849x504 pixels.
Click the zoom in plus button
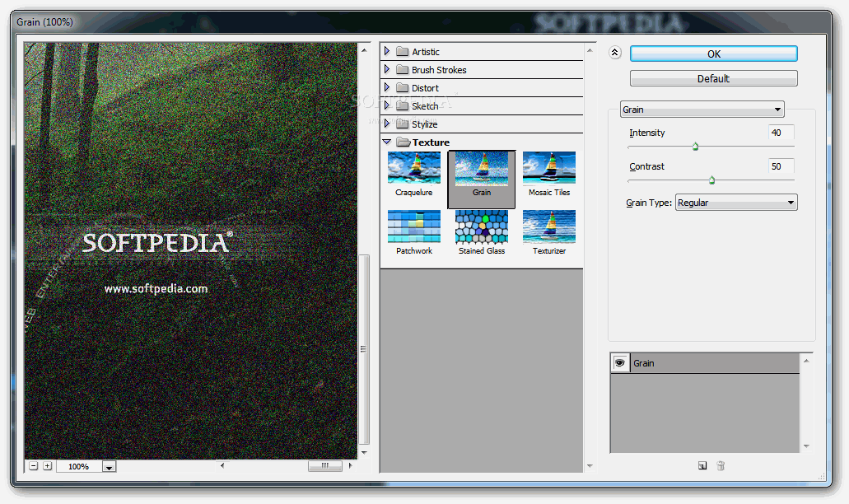pyautogui.click(x=48, y=466)
